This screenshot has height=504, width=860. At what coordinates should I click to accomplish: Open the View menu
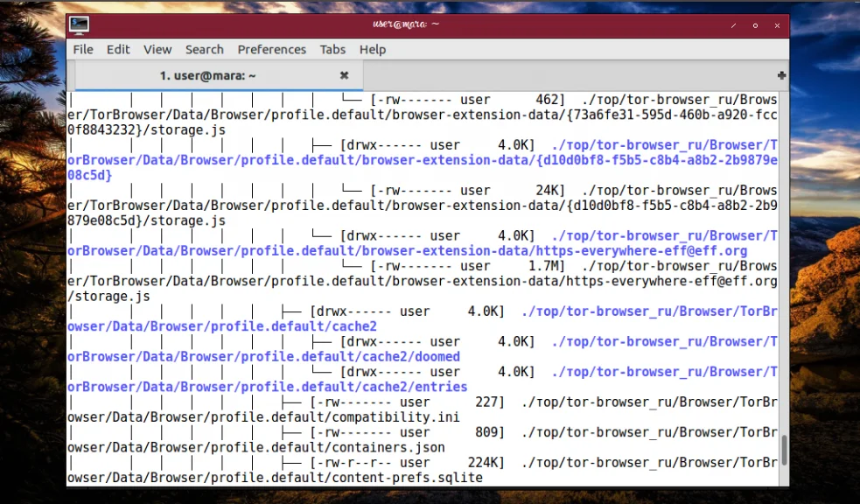point(157,49)
